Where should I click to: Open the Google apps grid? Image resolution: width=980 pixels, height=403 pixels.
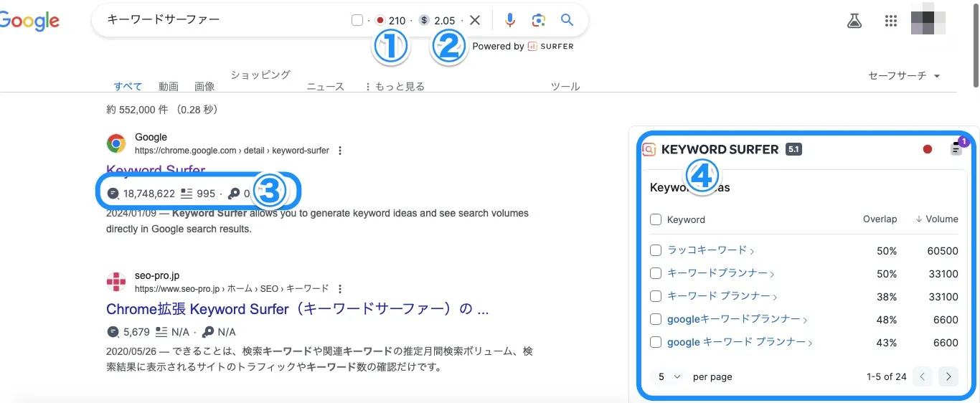click(891, 21)
